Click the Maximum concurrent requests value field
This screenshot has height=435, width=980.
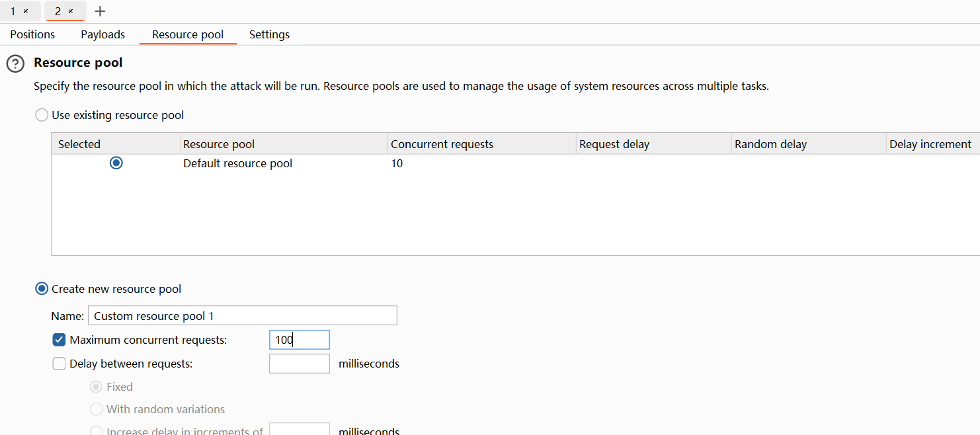[299, 340]
